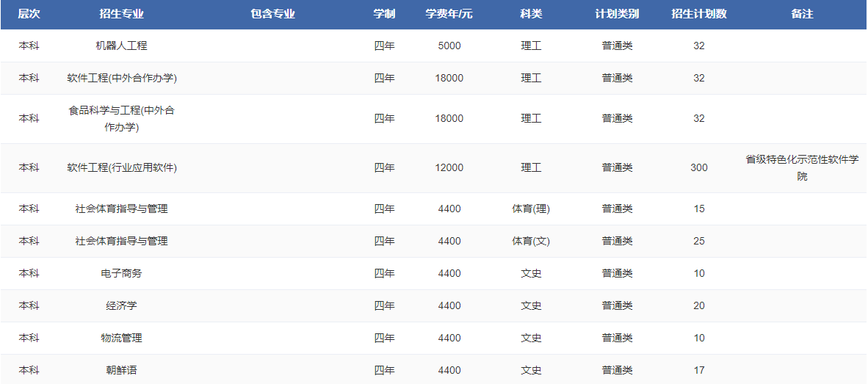Click the 食品科学与工程(中外合作办学) major cell
The width and height of the screenshot is (868, 384).
click(121, 118)
